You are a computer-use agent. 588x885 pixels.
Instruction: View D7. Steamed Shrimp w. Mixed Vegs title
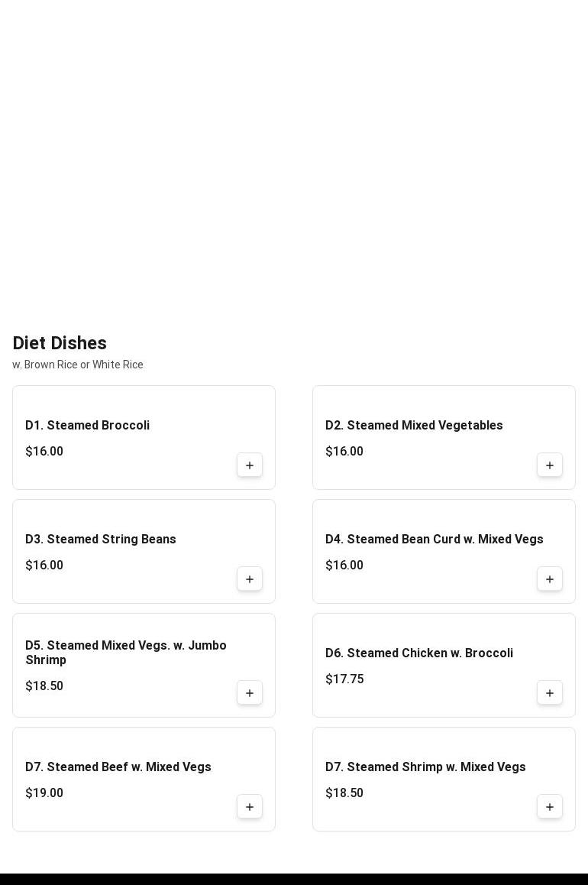(x=425, y=767)
